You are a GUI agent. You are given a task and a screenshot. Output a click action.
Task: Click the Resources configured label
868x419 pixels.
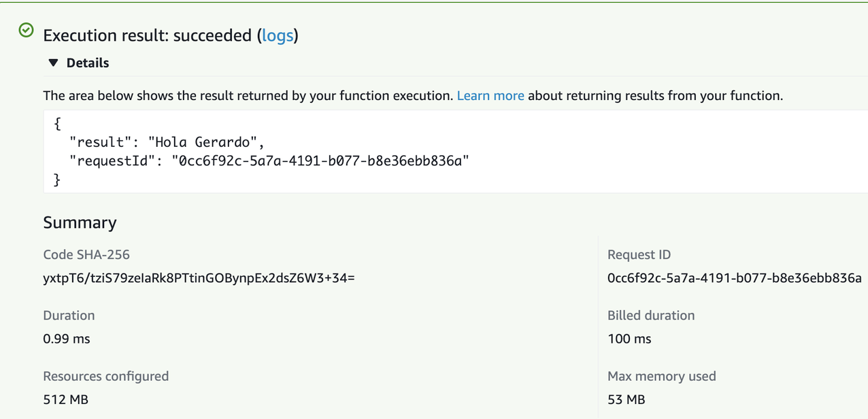click(105, 376)
